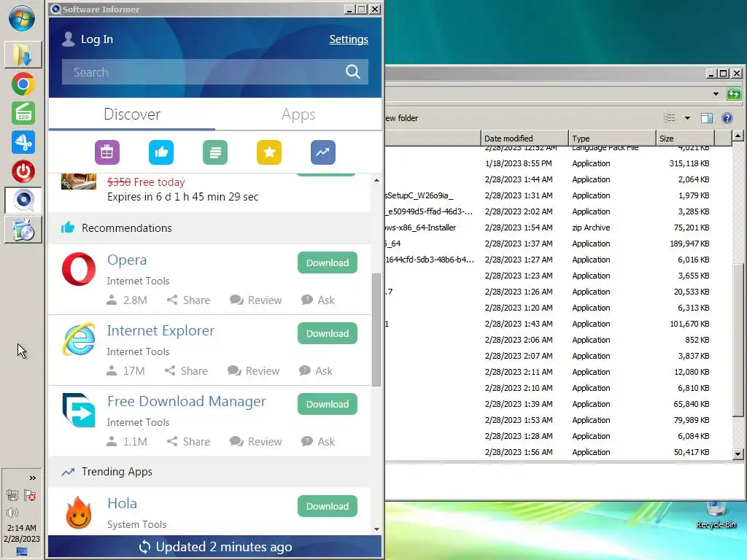Click Ask under Internet Explorer
The image size is (747, 560).
click(315, 371)
